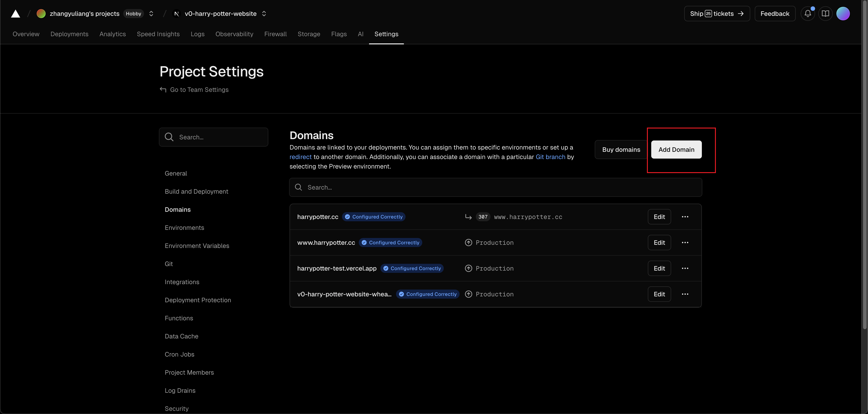Open more options for harrypotter.cc
The height and width of the screenshot is (414, 868).
[685, 217]
